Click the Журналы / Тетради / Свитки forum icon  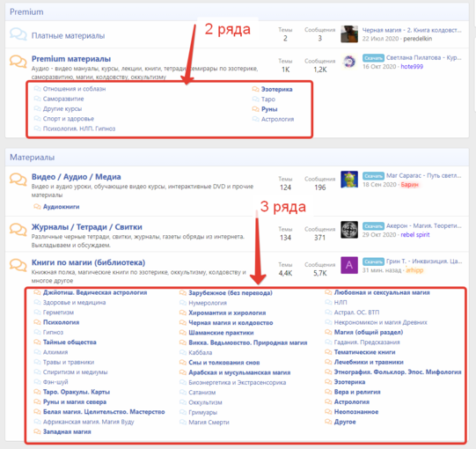point(18,230)
